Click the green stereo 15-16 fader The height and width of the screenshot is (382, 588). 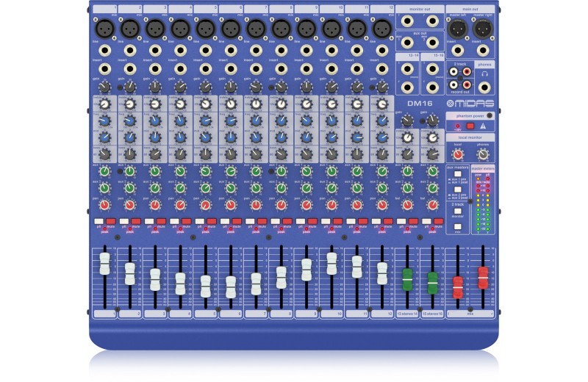(433, 283)
